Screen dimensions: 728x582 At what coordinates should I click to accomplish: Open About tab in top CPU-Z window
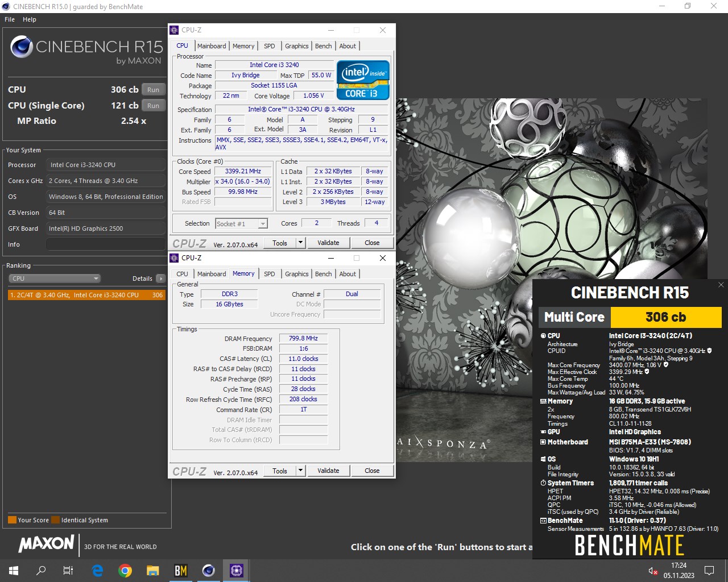348,46
